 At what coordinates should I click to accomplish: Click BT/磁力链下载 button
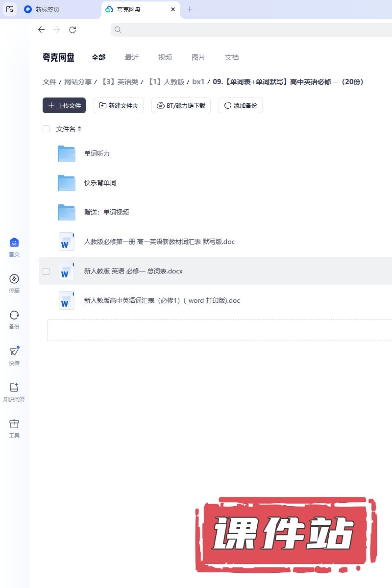tap(181, 105)
